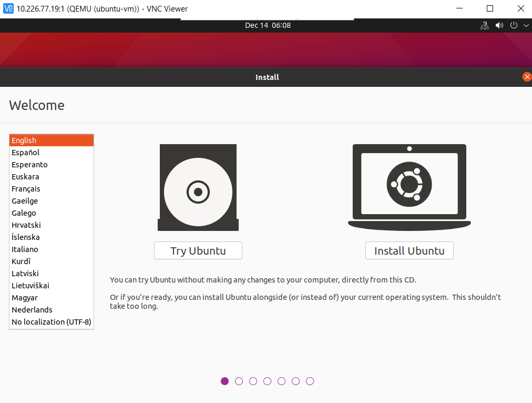Click the network status icon in the top bar

coord(484,25)
